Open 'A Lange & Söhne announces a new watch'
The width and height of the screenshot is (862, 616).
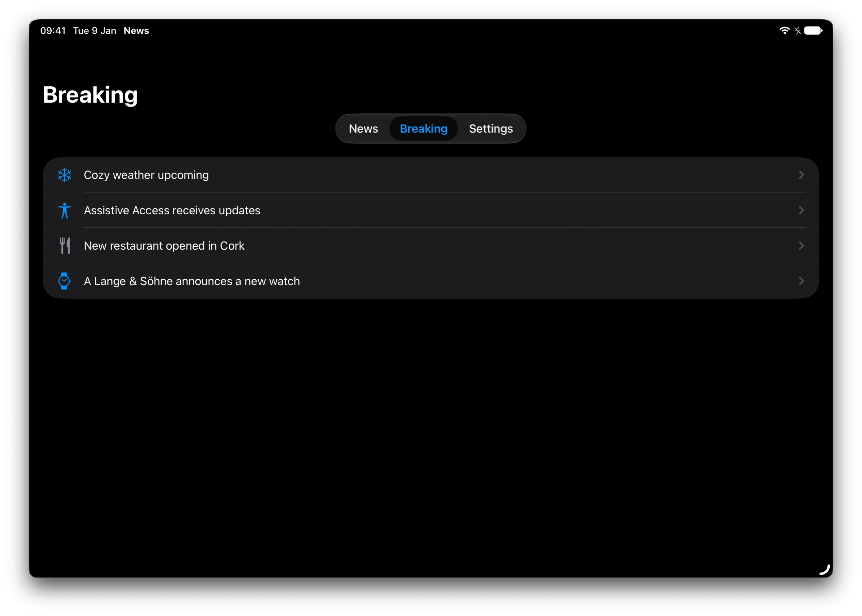tap(191, 281)
